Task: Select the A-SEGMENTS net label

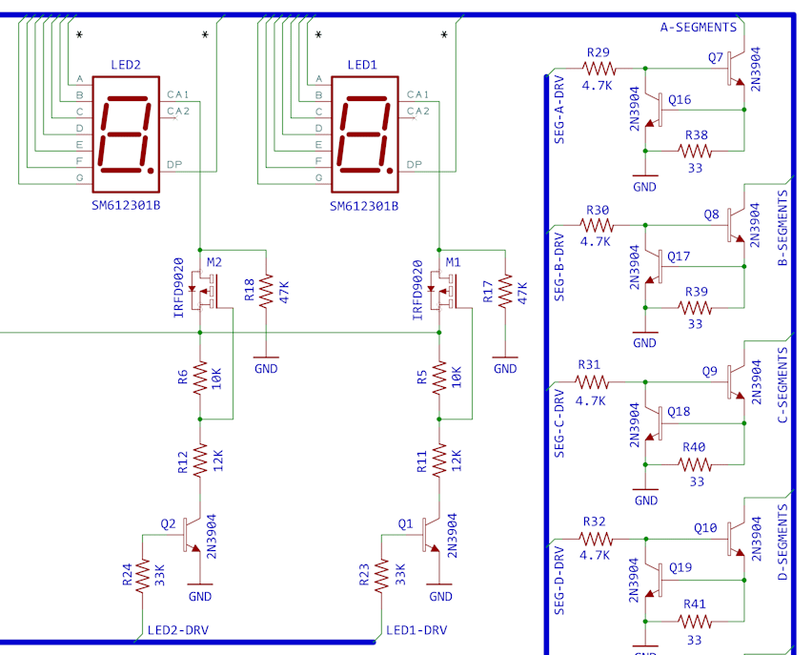Action: [x=699, y=28]
